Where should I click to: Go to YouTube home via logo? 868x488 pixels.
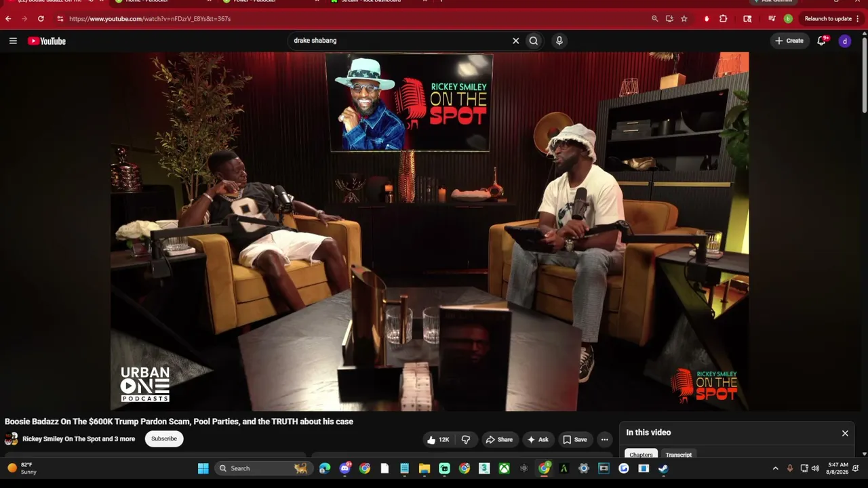pos(47,41)
